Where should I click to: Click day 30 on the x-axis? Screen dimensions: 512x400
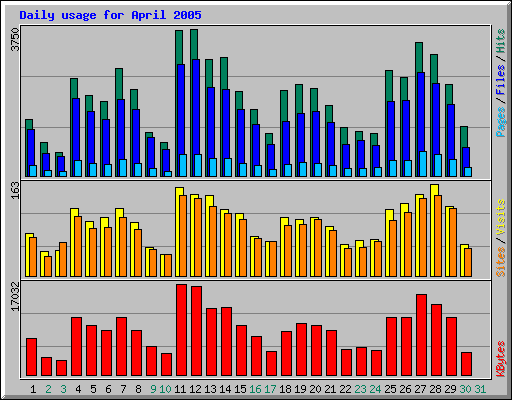[465, 389]
